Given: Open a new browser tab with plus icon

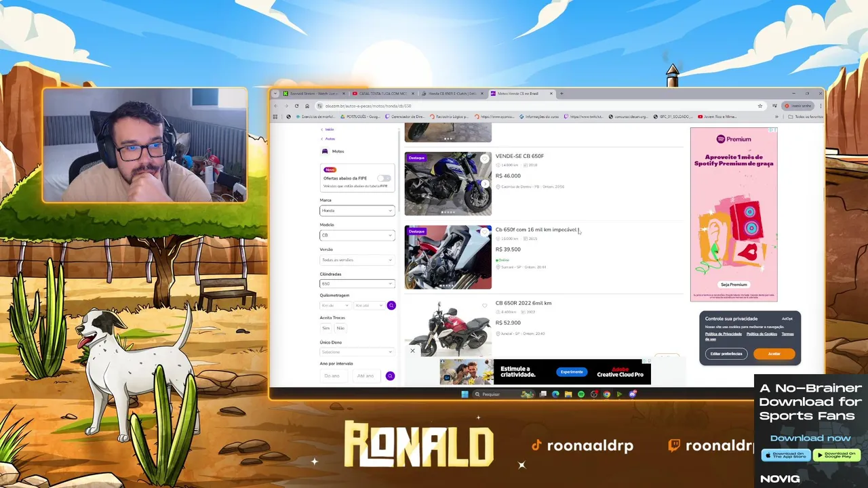Looking at the screenshot, I should click(x=561, y=94).
